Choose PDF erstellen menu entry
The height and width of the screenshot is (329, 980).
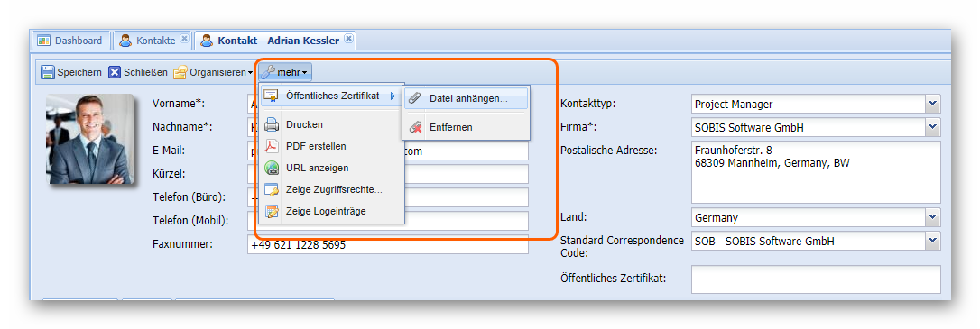coord(332,146)
